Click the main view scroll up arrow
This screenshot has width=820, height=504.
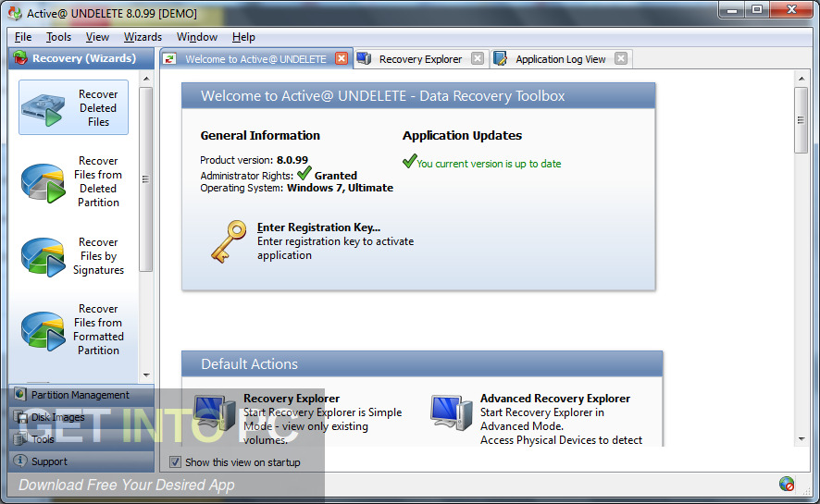click(801, 79)
